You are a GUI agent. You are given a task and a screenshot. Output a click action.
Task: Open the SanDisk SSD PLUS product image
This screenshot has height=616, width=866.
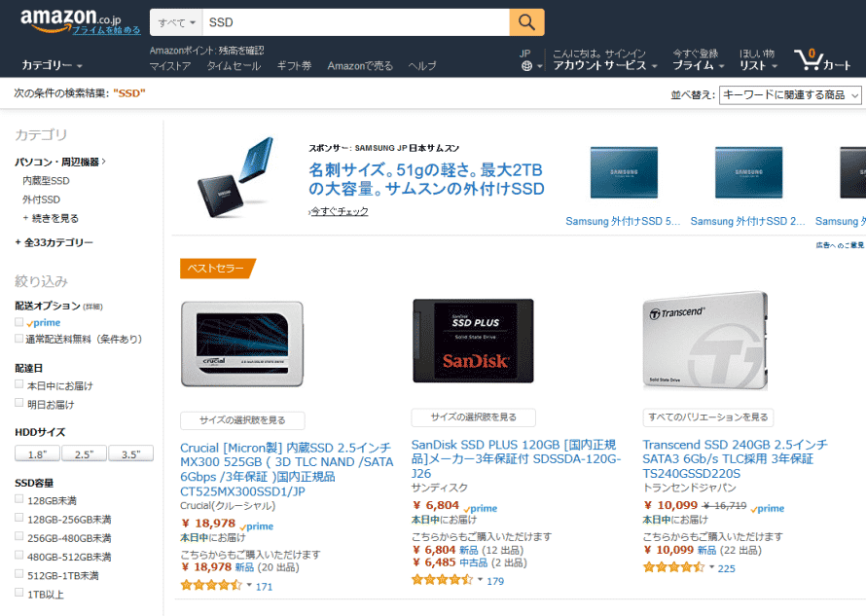[473, 341]
